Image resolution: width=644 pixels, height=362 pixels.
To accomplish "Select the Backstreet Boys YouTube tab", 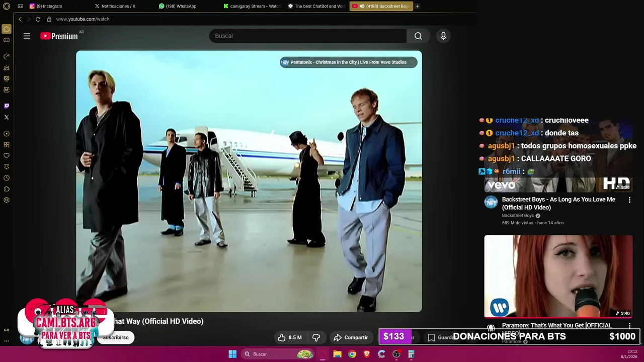I will click(x=381, y=6).
